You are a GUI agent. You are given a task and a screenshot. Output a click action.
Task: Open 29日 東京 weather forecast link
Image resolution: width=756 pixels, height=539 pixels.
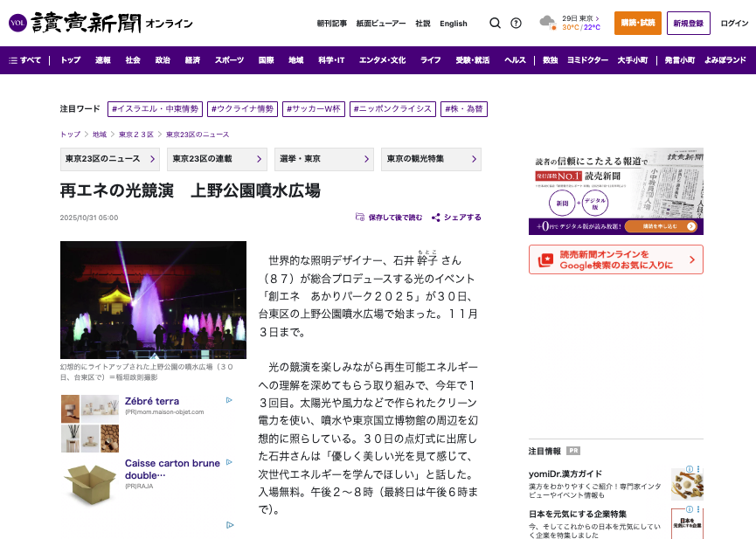[580, 18]
